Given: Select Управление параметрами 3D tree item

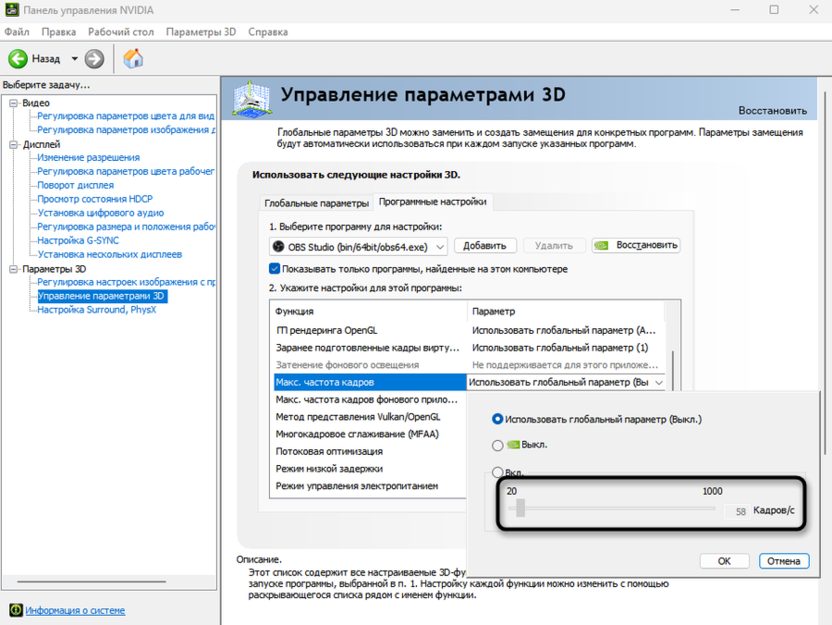Looking at the screenshot, I should click(x=102, y=296).
